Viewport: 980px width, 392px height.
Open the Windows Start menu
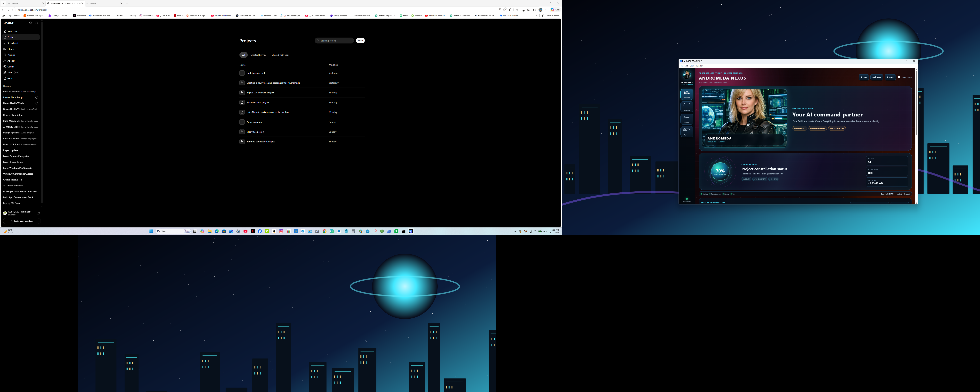click(x=151, y=231)
